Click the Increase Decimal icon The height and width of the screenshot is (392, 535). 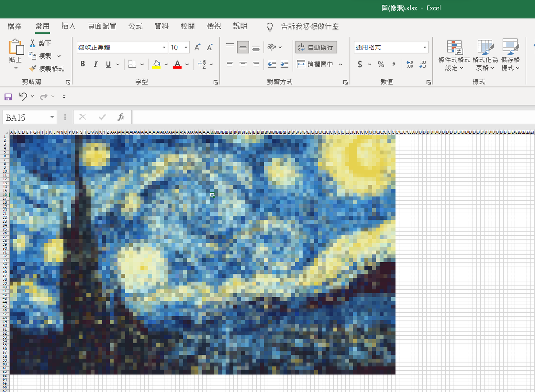pos(410,65)
